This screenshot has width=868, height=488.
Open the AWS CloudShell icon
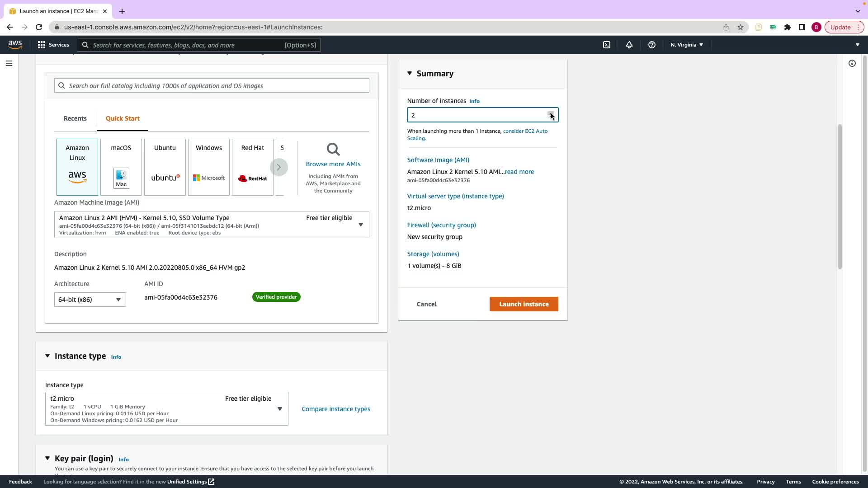click(x=607, y=45)
